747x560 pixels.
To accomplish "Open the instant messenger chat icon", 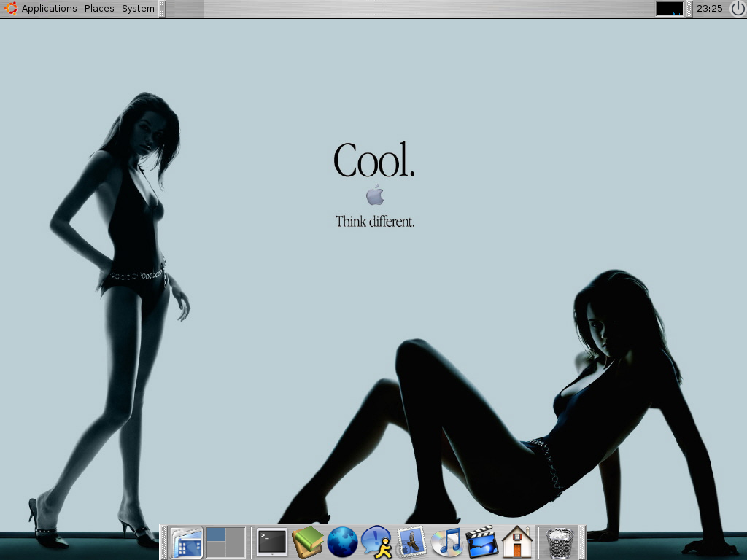I will point(377,542).
